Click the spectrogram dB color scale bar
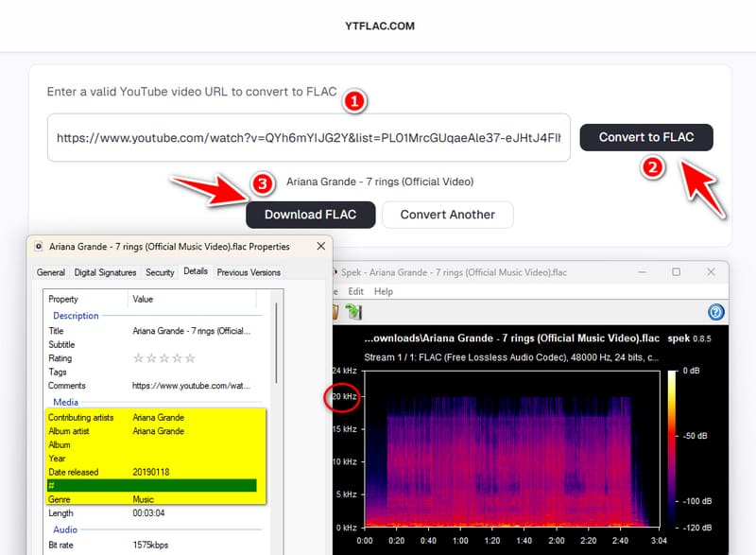The image size is (756, 555). pyautogui.click(x=672, y=448)
